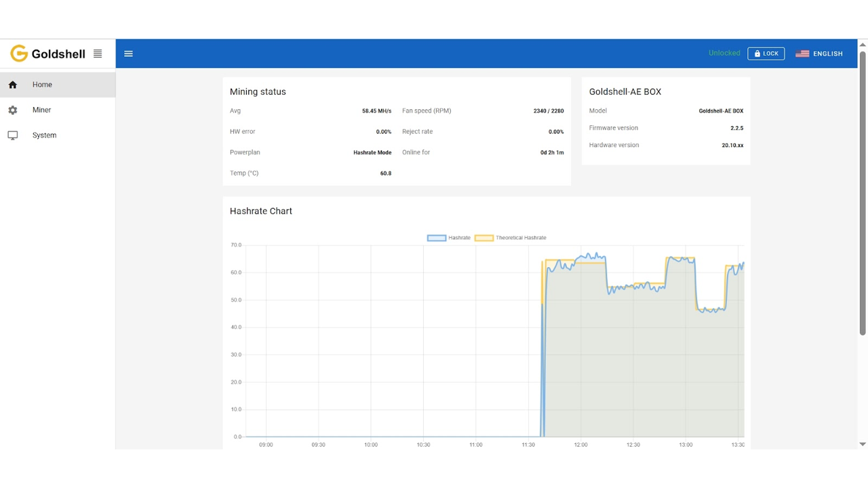Click the Miner gear icon
Image resolution: width=868 pixels, height=488 pixels.
13,110
